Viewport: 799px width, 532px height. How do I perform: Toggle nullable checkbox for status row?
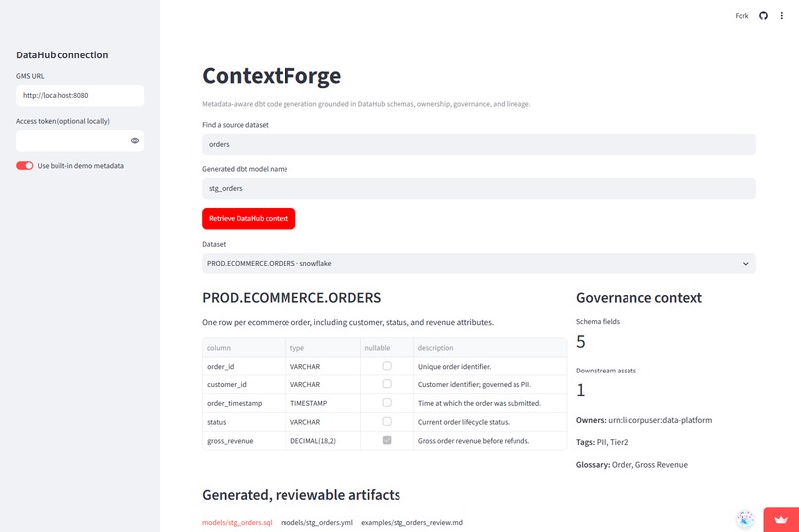coord(387,421)
